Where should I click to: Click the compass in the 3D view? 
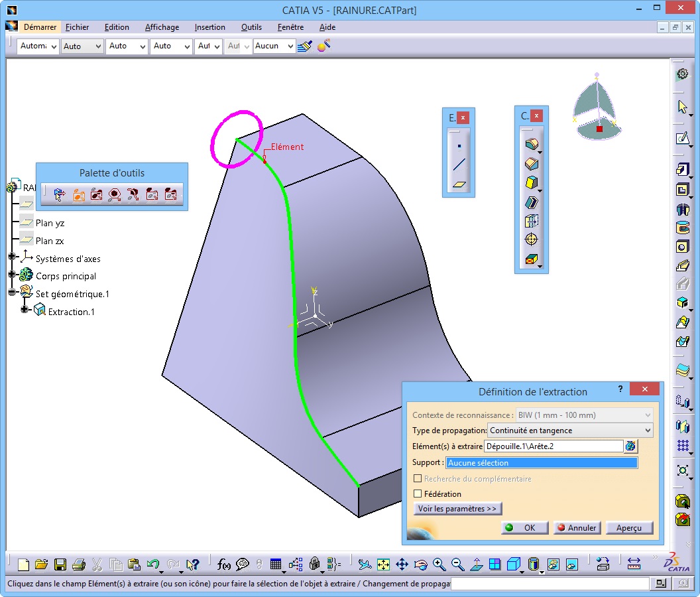pyautogui.click(x=597, y=107)
